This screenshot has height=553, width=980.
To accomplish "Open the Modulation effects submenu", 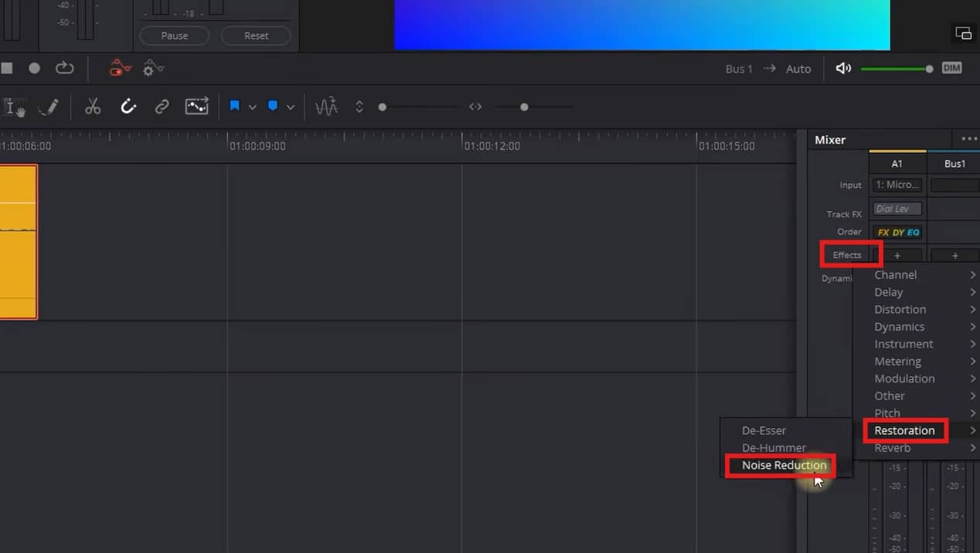I will pyautogui.click(x=917, y=378).
